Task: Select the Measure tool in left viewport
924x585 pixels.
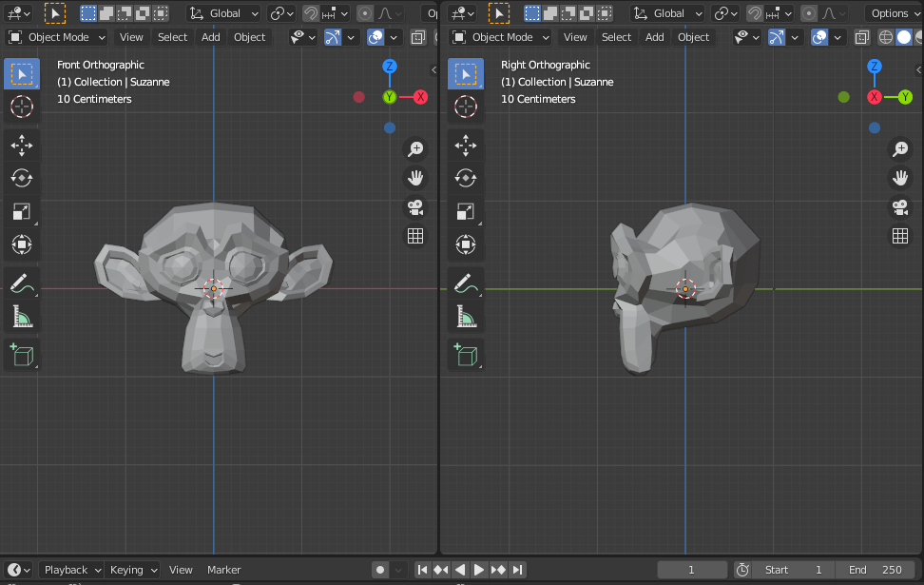Action: [22, 316]
